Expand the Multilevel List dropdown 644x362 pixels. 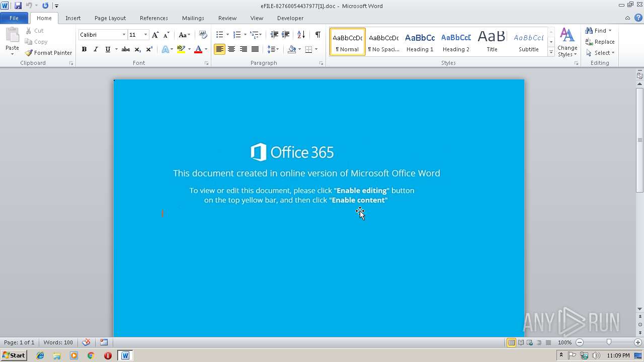point(260,35)
